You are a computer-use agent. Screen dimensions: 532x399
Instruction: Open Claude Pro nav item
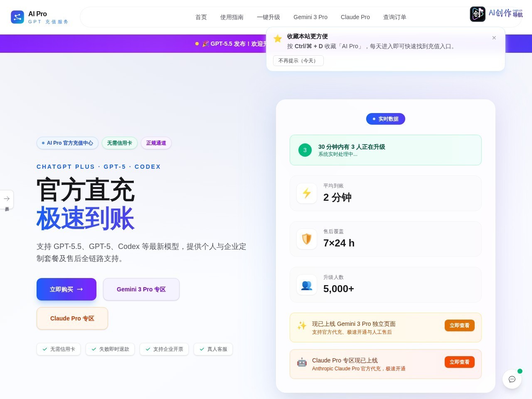point(355,17)
